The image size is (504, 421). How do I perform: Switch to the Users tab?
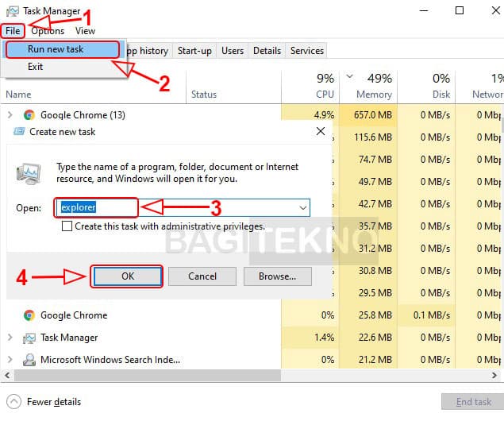coord(233,51)
